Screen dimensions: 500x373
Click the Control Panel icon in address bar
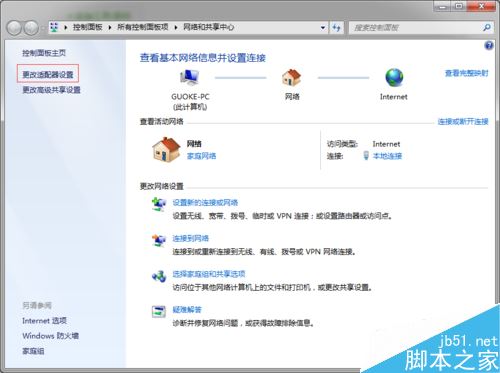tap(54, 27)
